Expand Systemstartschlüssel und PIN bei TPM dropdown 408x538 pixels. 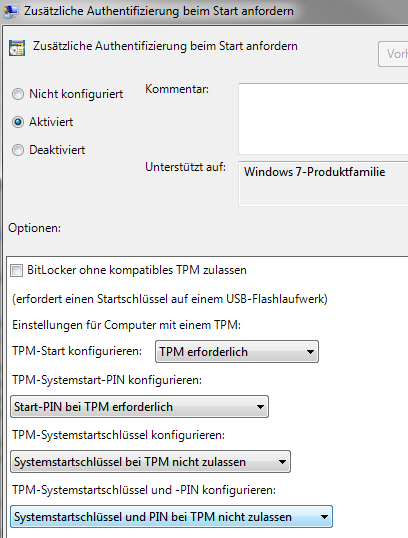[171, 516]
